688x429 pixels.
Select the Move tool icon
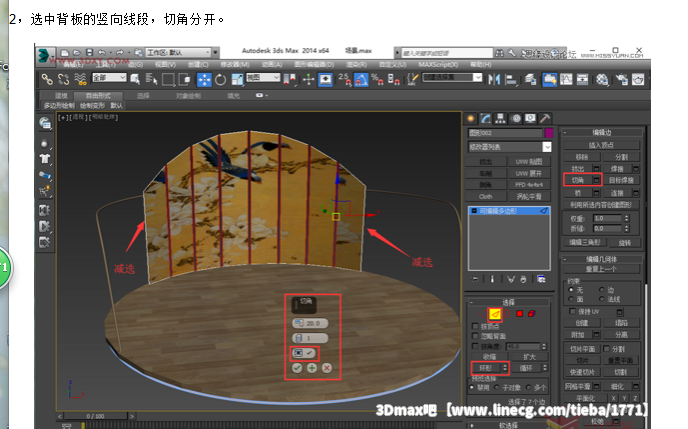[x=204, y=79]
